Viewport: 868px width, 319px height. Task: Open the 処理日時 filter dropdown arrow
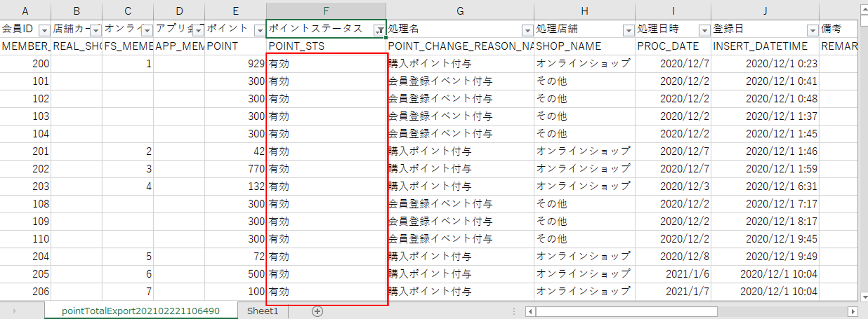[x=704, y=31]
